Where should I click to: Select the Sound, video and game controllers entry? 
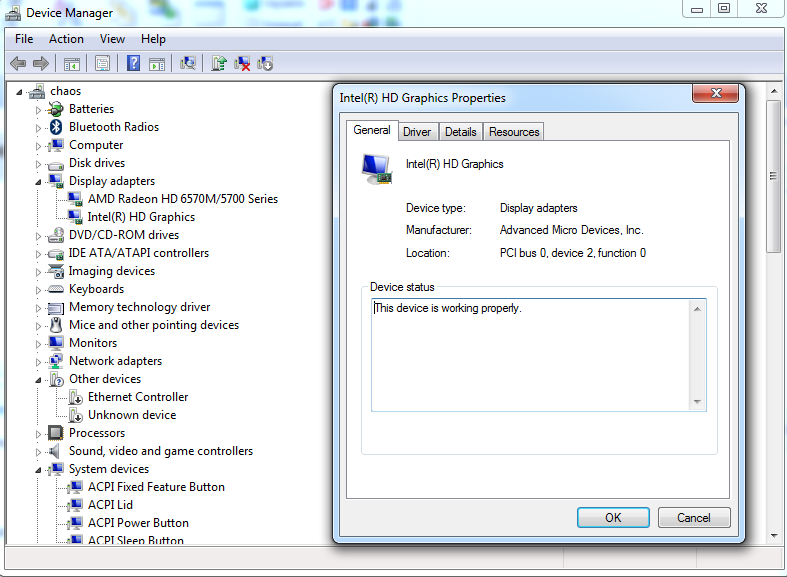click(x=161, y=451)
